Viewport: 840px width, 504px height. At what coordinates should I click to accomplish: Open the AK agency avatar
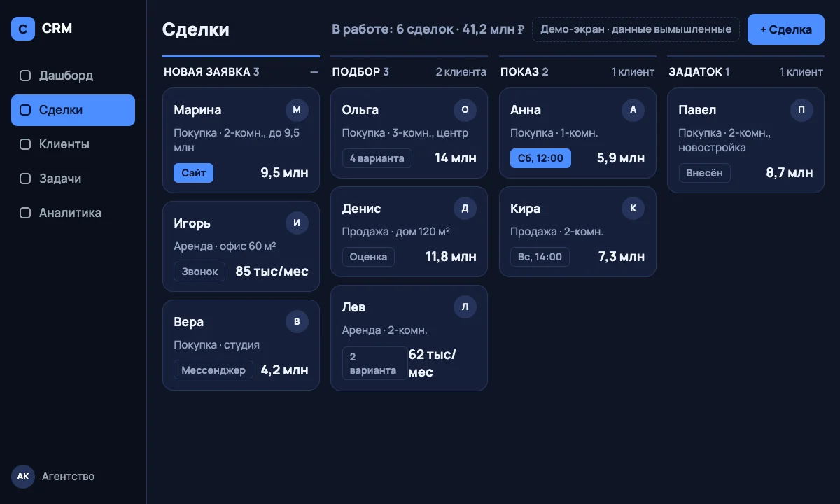[23, 476]
